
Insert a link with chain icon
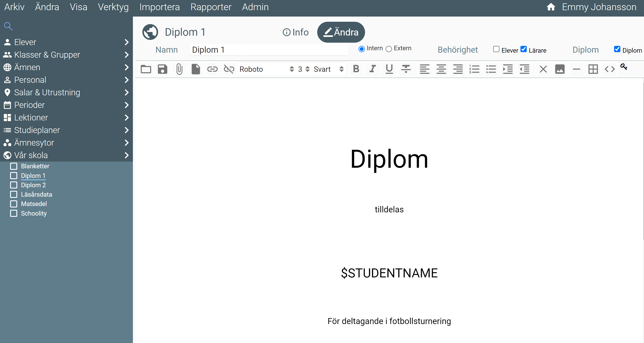point(212,69)
